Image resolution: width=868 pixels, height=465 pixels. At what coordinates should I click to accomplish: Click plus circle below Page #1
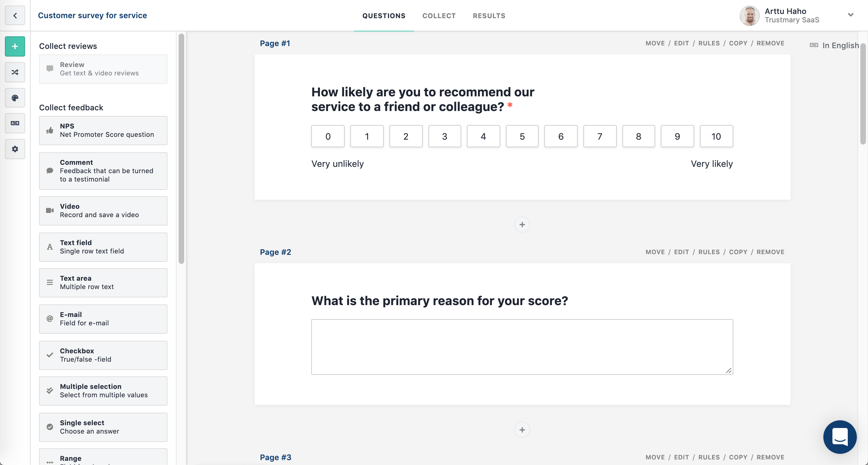tap(522, 224)
